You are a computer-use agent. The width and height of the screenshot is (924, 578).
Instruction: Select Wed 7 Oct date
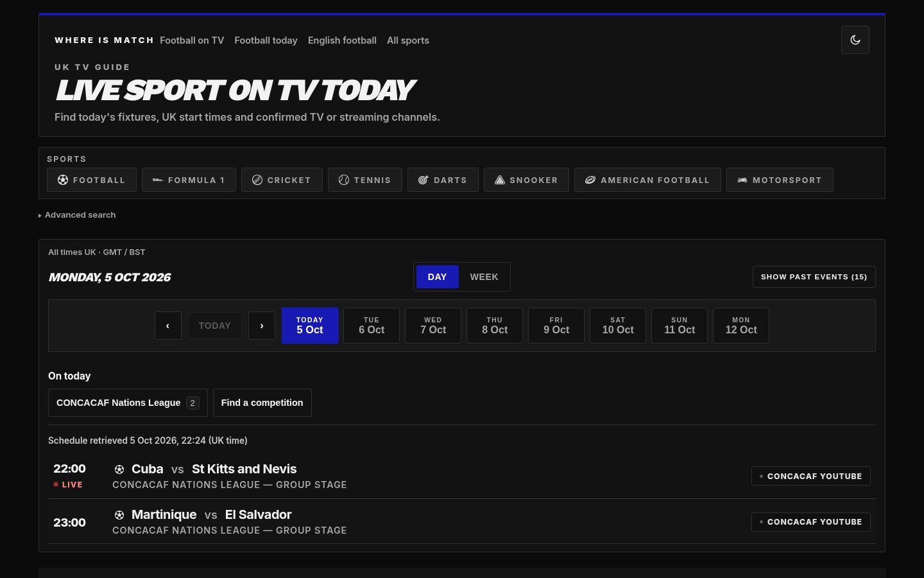pos(433,326)
